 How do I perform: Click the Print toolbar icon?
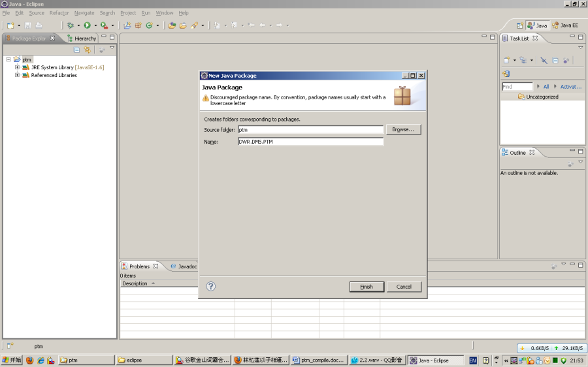tap(39, 25)
